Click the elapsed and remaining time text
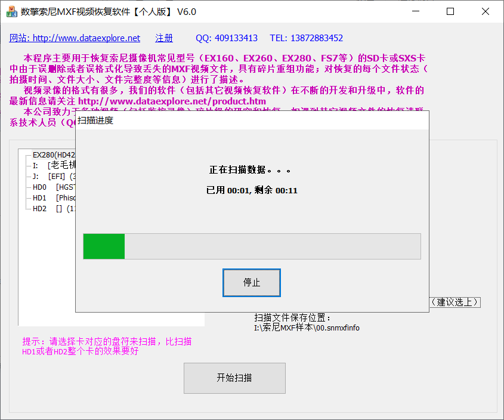504x420 pixels. click(252, 190)
